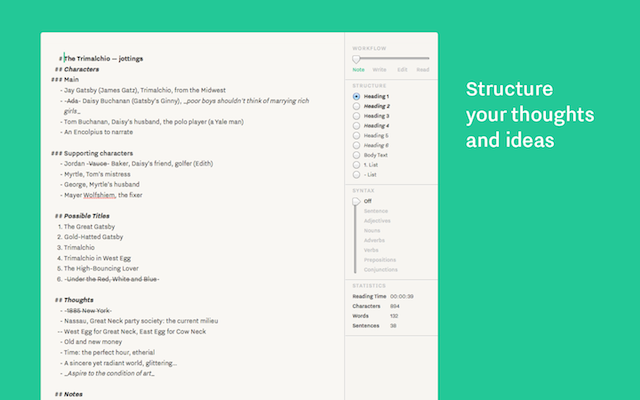Click the '## Characters' heading line
The image size is (640, 400).
pyautogui.click(x=77, y=69)
